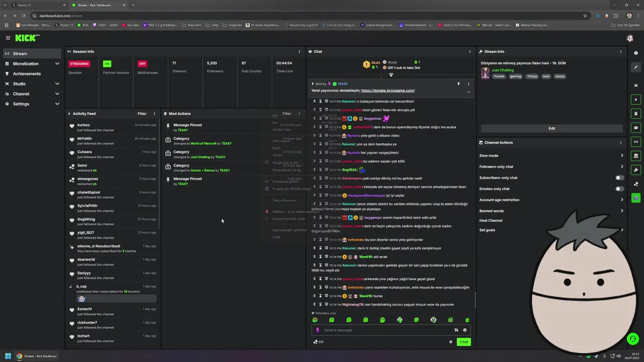Image resolution: width=644 pixels, height=362 pixels.
Task: Delete Rakuner's izalasyon message with the trash icon
Action: [x=314, y=101]
